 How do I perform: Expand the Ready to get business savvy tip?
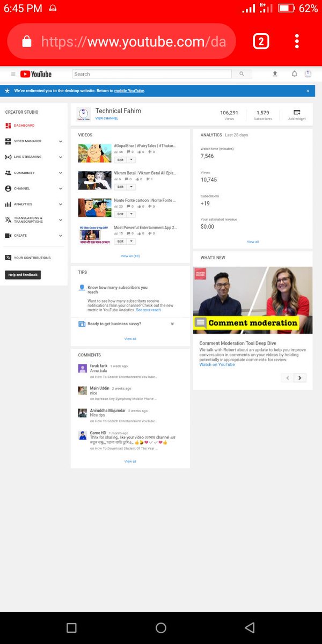point(172,324)
